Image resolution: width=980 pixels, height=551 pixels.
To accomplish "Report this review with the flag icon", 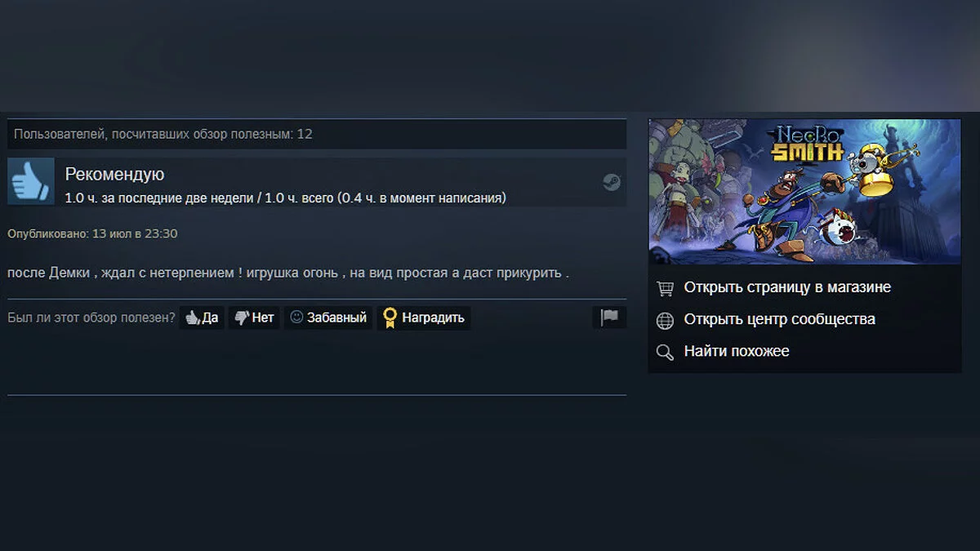I will [609, 318].
